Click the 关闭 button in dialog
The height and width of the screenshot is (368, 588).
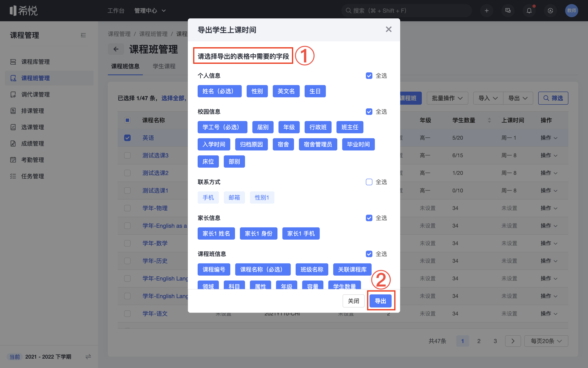(354, 301)
